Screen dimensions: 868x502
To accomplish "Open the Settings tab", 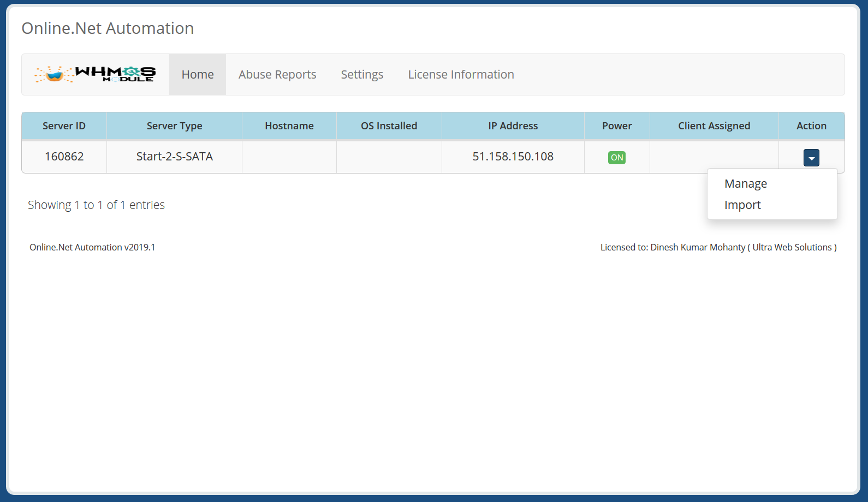I will coord(362,74).
